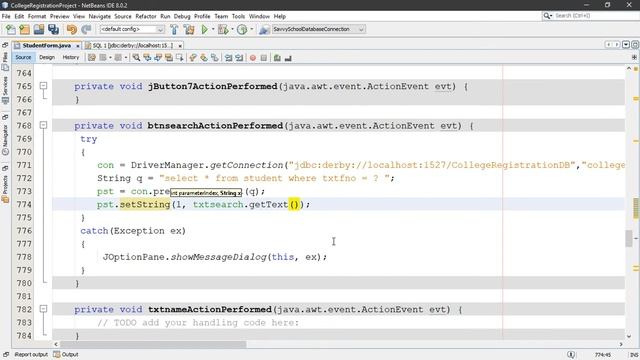Click the Build Project hammer icon

(x=174, y=29)
